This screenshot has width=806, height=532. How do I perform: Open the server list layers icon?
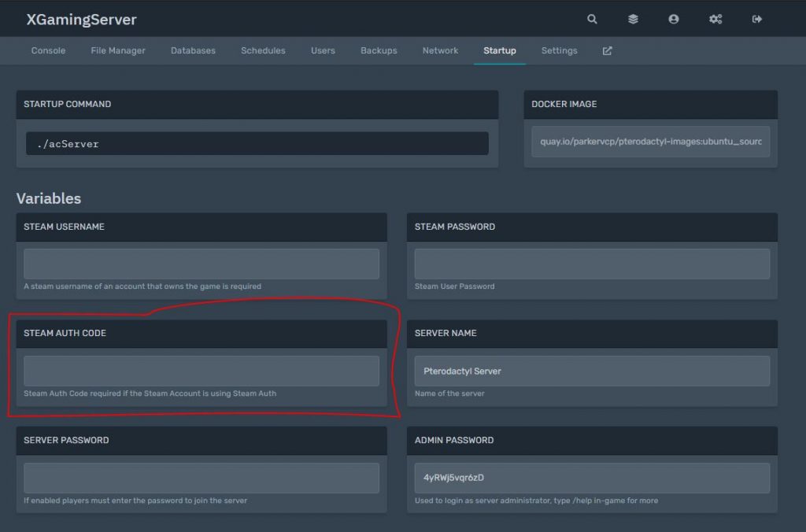tap(633, 19)
